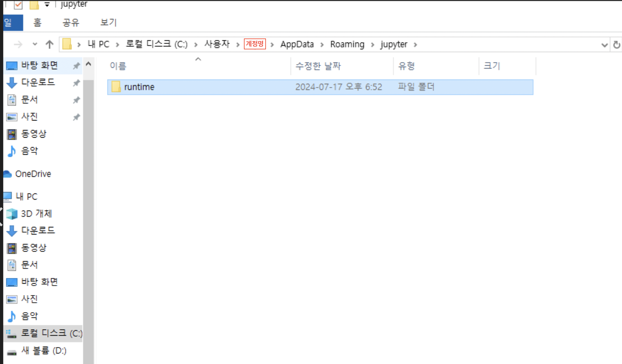Switch to the 보기 ribbon tab
The width and height of the screenshot is (622, 364).
coord(108,23)
